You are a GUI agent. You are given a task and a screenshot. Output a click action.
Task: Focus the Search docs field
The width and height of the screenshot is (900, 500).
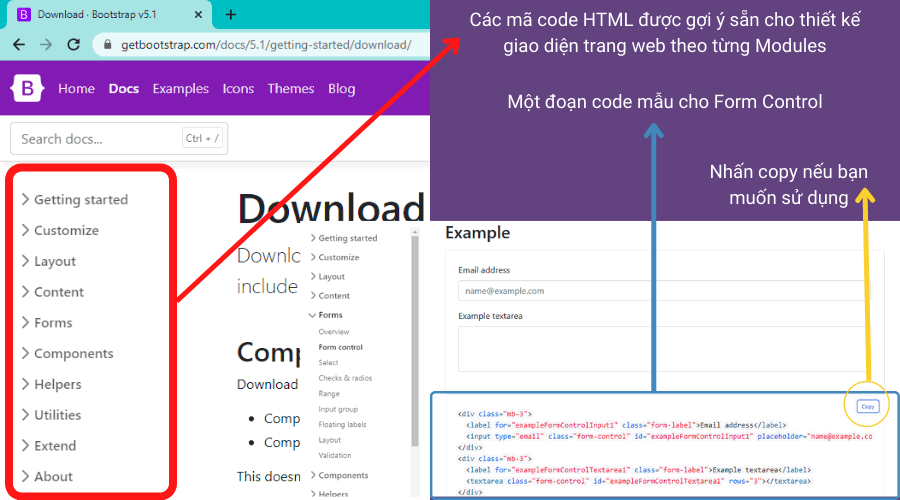[x=119, y=138]
